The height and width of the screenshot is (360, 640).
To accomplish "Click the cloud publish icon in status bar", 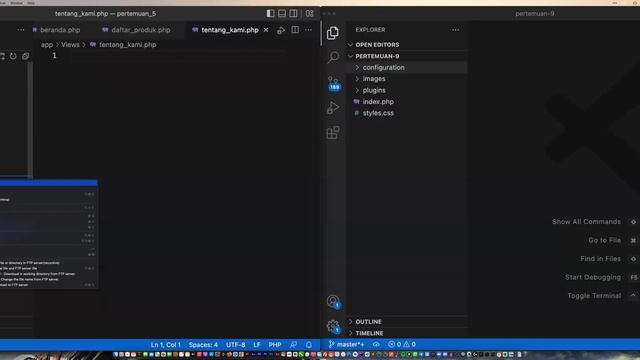I will [x=376, y=344].
